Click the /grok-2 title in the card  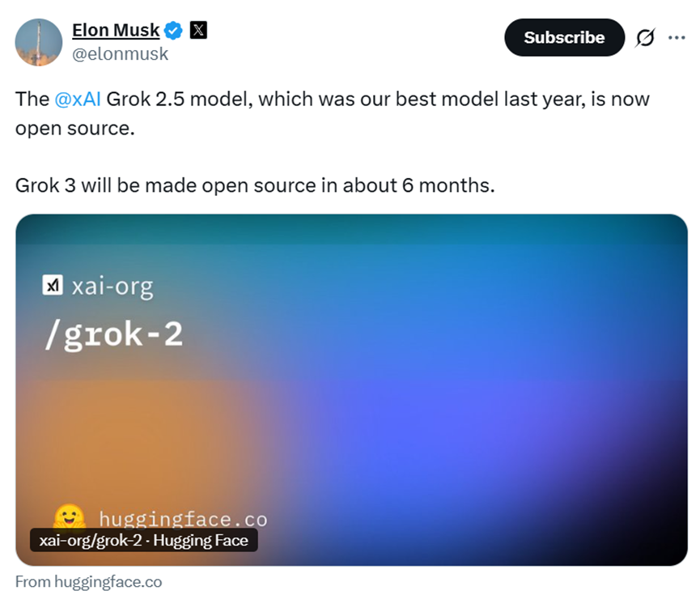coord(113,334)
